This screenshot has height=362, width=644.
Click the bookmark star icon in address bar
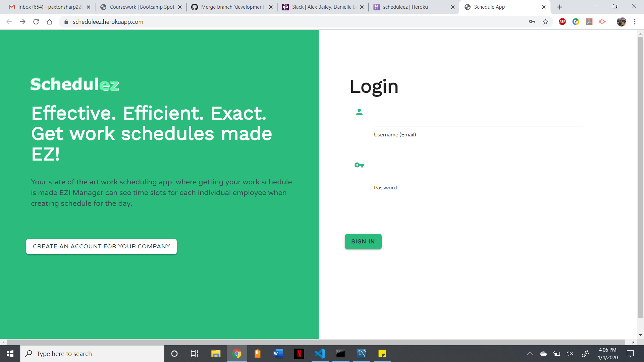(x=545, y=22)
